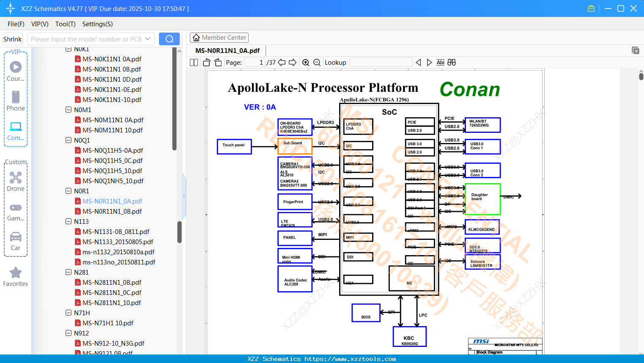Image resolution: width=644 pixels, height=363 pixels.
Task: Collapse the N0Q1 folder
Action: point(69,140)
